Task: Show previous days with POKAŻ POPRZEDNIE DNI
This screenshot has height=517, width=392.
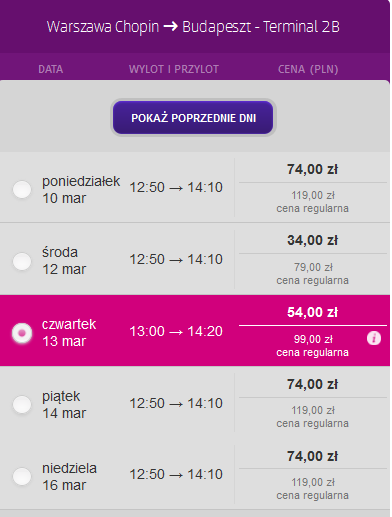Action: [x=193, y=118]
